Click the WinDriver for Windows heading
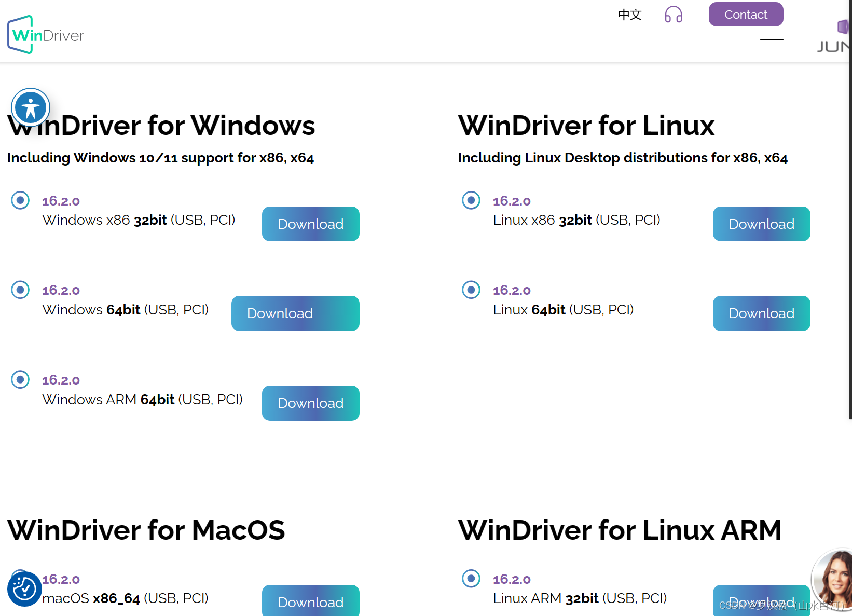 click(x=161, y=126)
